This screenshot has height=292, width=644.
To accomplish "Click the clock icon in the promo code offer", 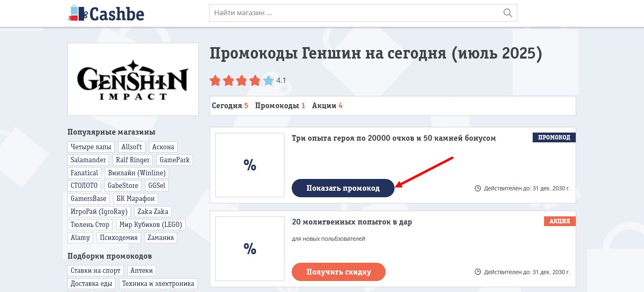I will (x=478, y=188).
